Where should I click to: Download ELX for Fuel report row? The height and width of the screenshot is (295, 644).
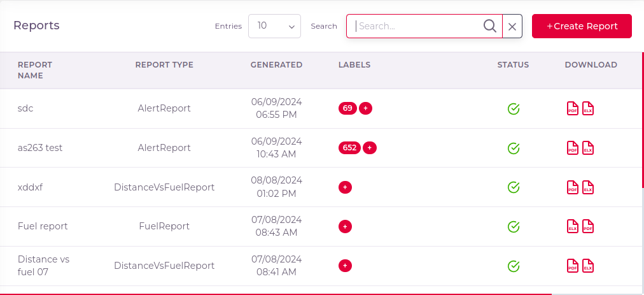573,226
